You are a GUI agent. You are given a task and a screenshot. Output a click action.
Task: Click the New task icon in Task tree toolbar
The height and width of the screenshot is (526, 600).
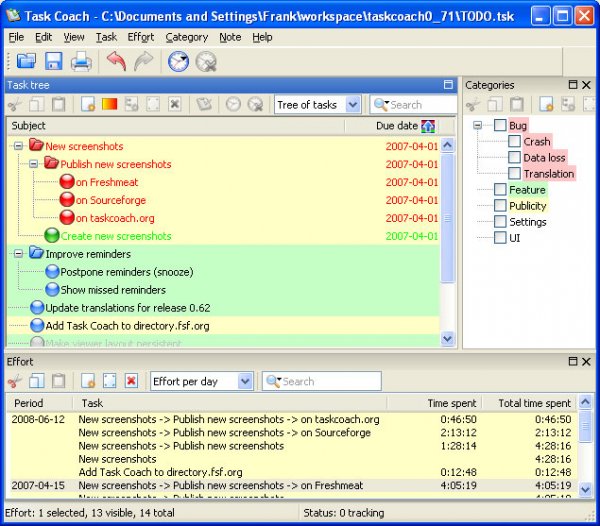coord(88,104)
